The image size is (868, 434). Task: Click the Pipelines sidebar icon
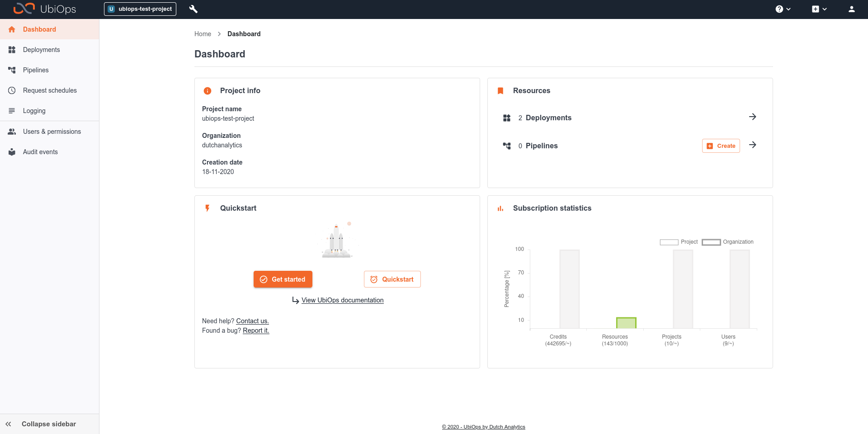(x=12, y=70)
